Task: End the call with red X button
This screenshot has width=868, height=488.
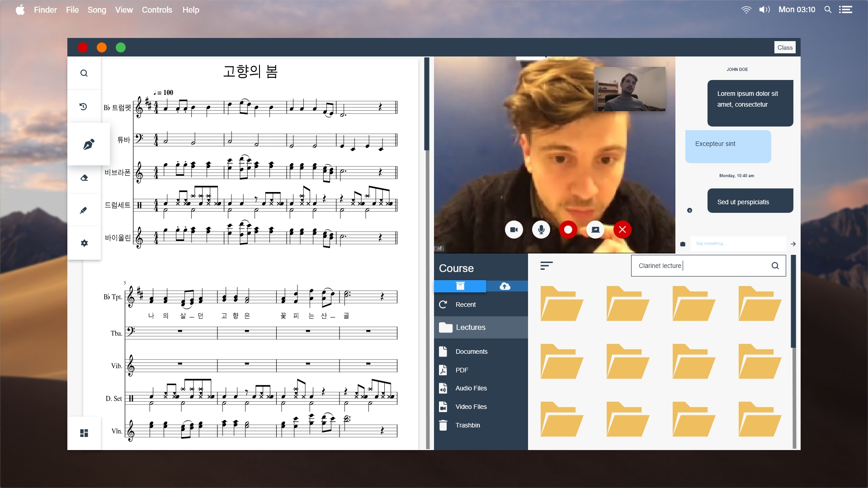Action: click(623, 230)
